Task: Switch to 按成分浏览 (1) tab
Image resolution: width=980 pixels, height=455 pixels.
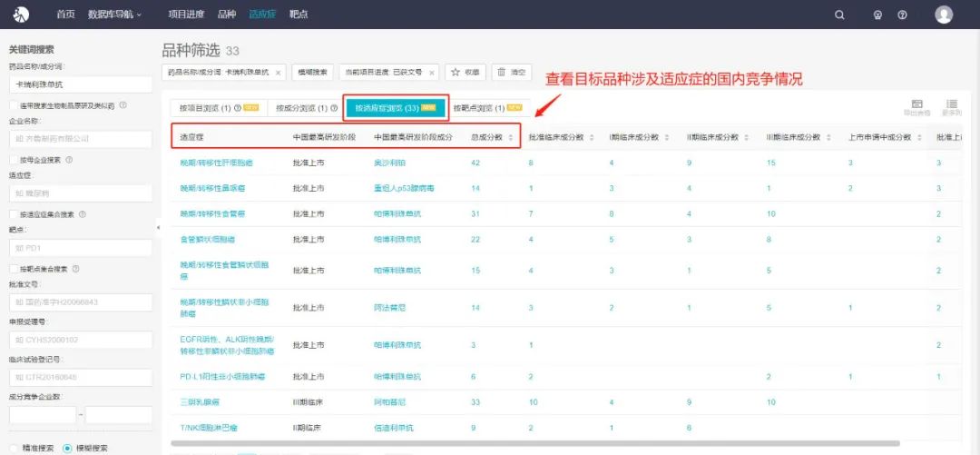Action: pyautogui.click(x=307, y=108)
